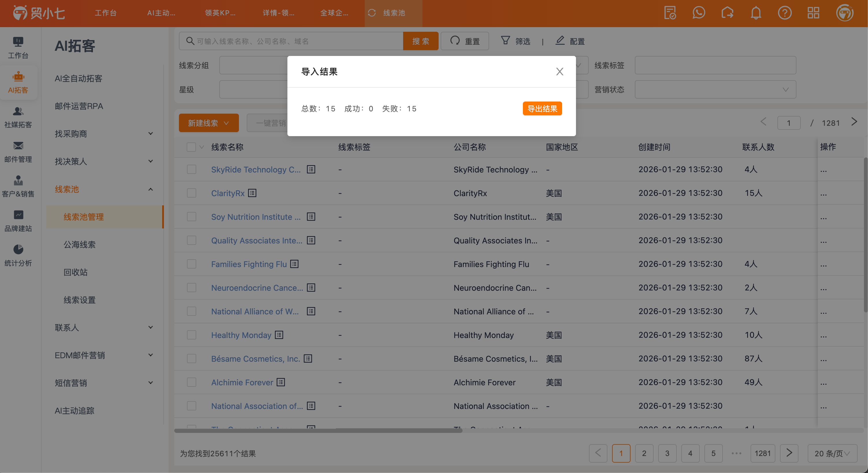Expand the EDM邮件营销 menu
The image size is (868, 473).
[x=151, y=355]
